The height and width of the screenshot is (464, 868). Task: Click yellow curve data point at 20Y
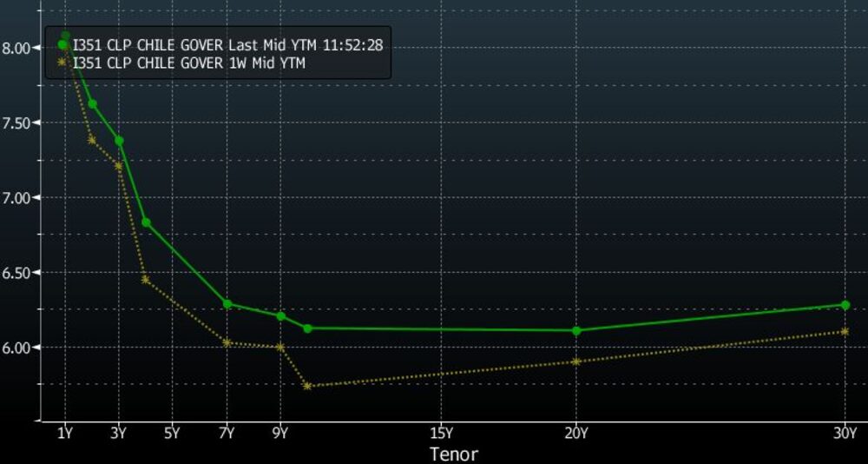[576, 361]
